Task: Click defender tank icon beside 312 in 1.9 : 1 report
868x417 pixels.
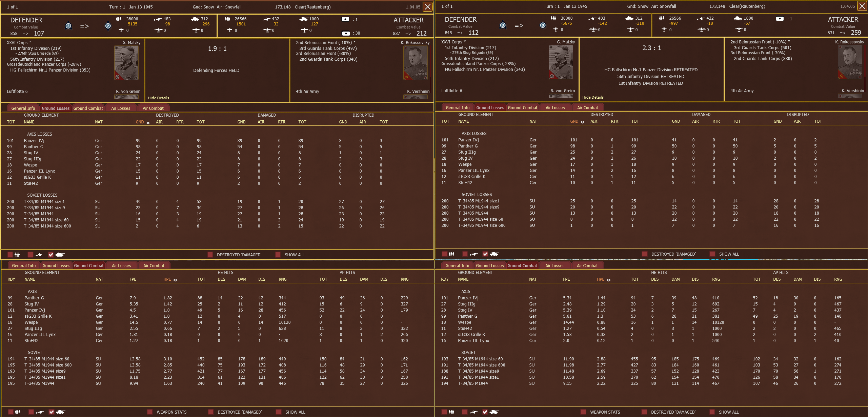Action: pyautogui.click(x=195, y=19)
